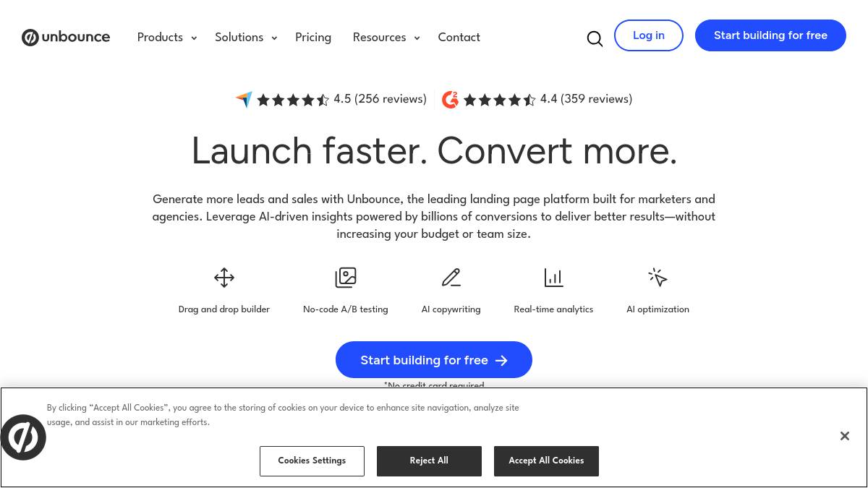
Task: Click the G2 star rating
Action: 499,100
